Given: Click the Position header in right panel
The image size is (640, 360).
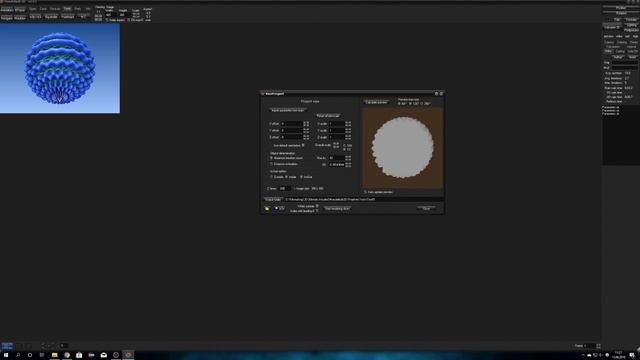Looking at the screenshot, I should 621,7.
